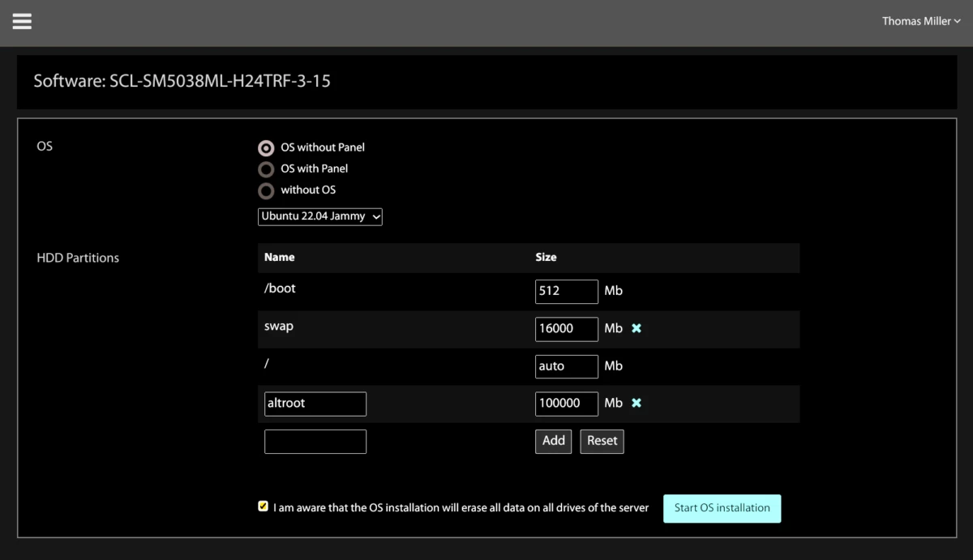Click the swap size input field

click(x=566, y=328)
